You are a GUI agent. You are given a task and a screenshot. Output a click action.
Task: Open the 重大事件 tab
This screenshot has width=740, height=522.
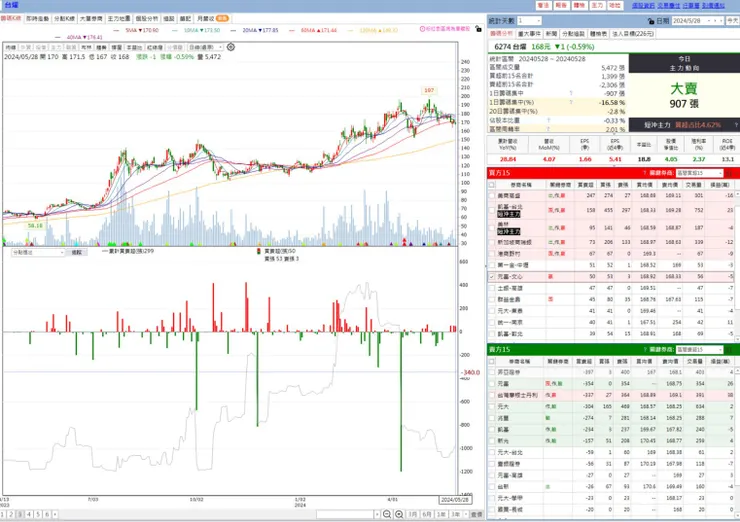[x=529, y=34]
